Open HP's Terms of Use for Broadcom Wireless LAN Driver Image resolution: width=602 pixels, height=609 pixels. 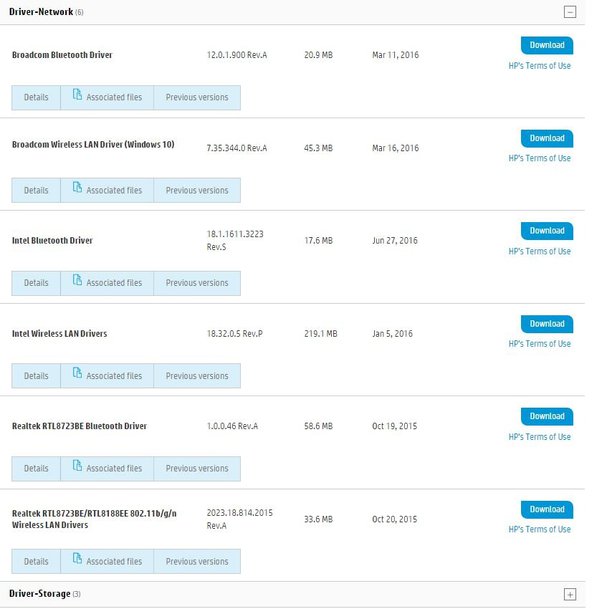[539, 158]
